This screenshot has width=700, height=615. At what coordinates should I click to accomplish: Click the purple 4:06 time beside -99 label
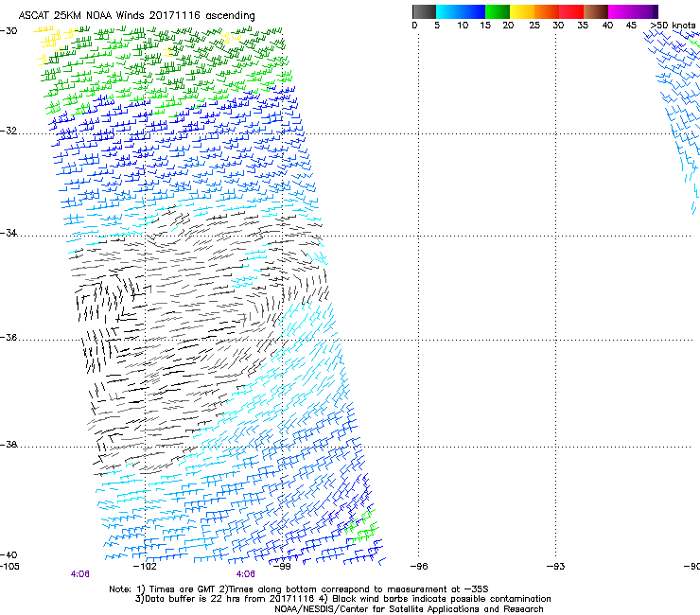tap(246, 574)
